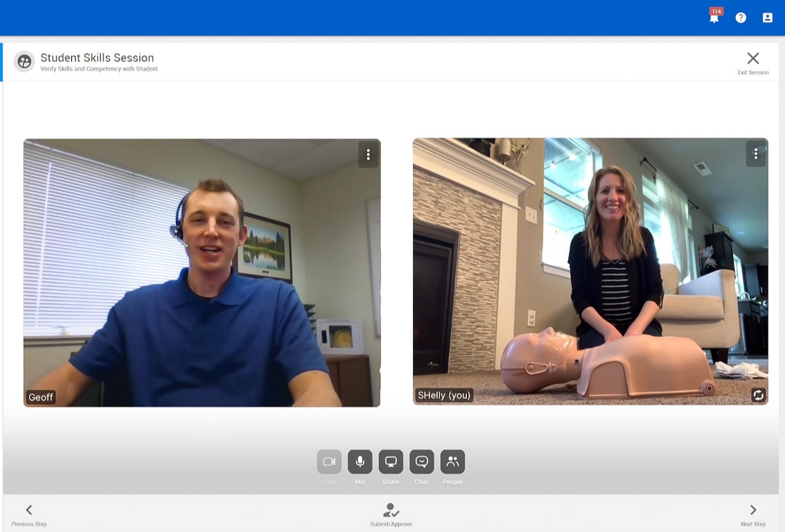This screenshot has height=532, width=785.
Task: Toggle the Cam video button
Action: tap(329, 462)
